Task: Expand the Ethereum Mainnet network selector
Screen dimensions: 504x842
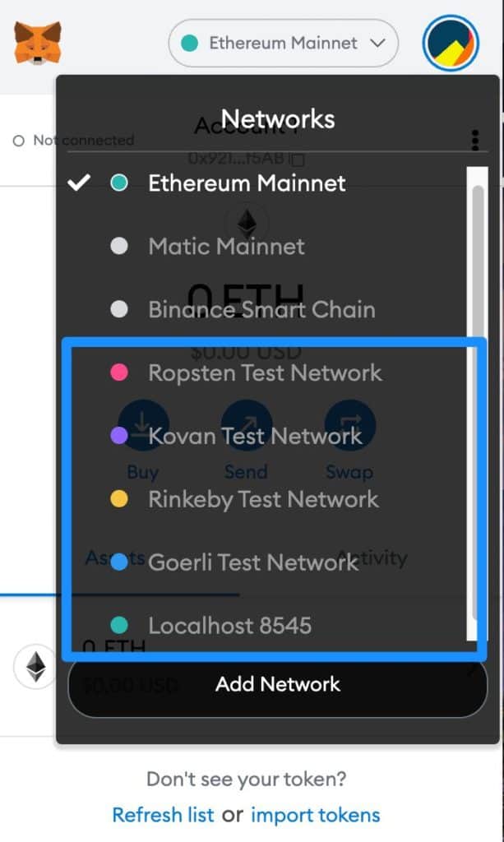Action: [284, 43]
